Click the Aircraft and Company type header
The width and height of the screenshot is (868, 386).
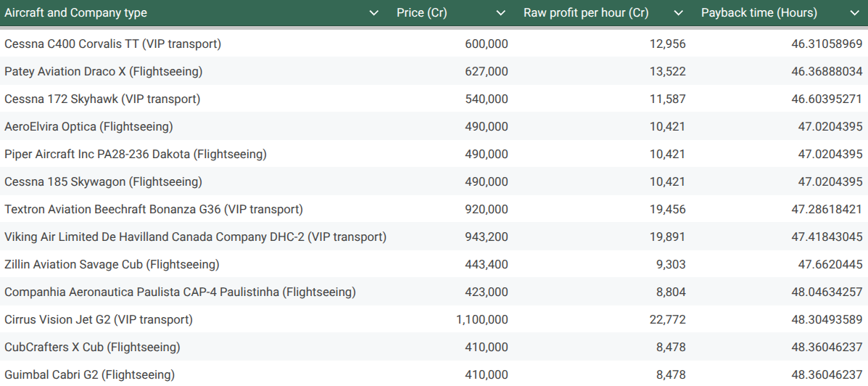[x=76, y=13]
